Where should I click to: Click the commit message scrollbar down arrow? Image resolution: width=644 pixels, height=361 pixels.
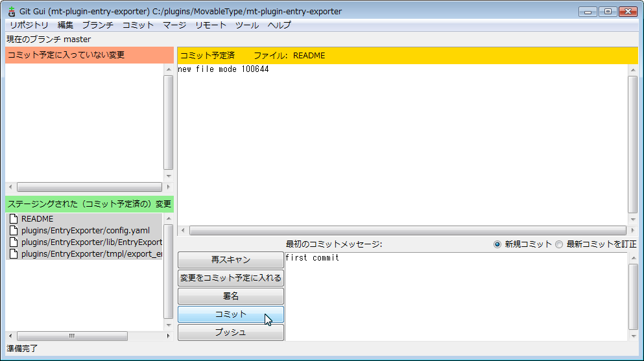[x=634, y=336]
